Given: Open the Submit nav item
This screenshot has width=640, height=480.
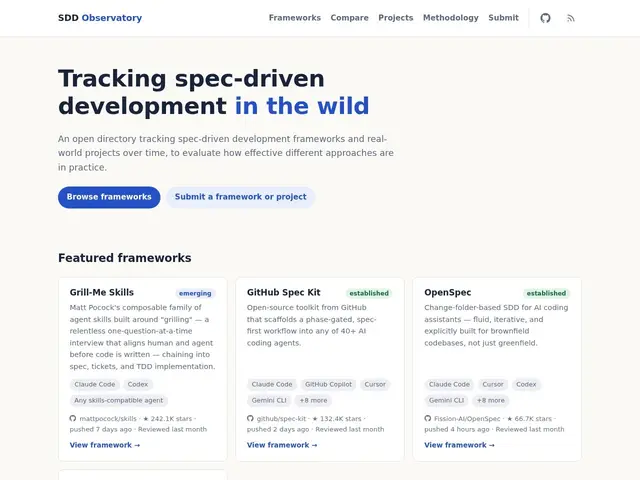Looking at the screenshot, I should [x=503, y=18].
